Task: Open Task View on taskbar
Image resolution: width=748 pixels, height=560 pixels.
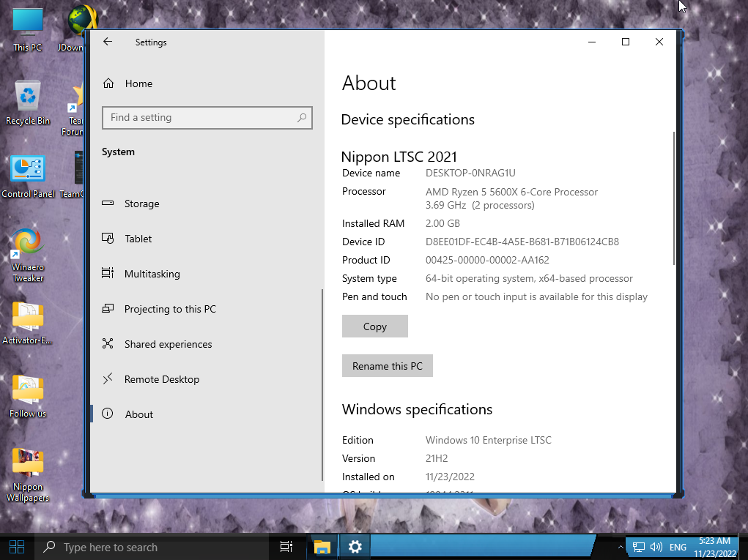Action: click(x=286, y=547)
